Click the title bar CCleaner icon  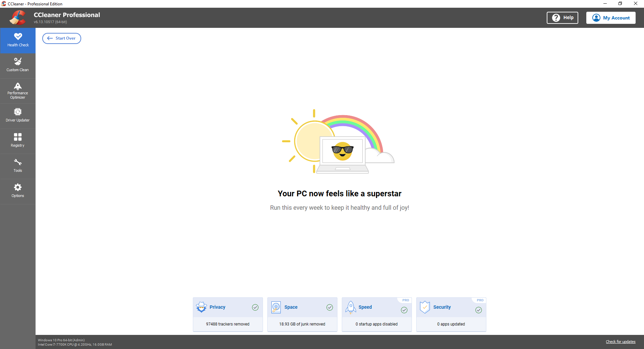[x=4, y=4]
